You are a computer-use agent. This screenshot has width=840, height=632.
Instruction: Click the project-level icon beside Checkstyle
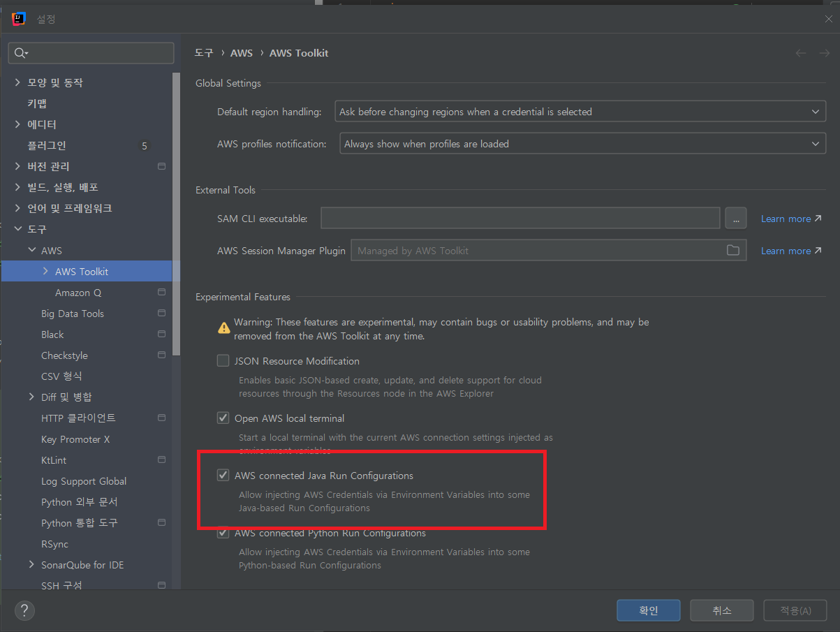tap(161, 355)
